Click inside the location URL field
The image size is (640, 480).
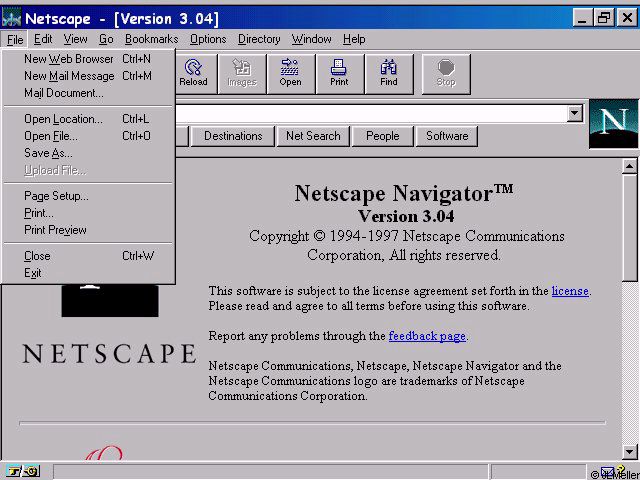click(371, 113)
